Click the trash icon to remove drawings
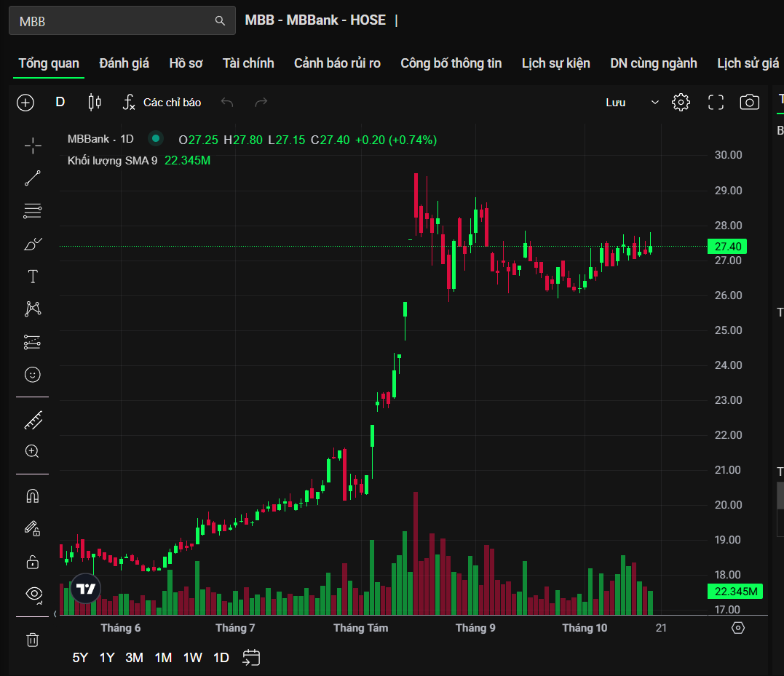Viewport: 784px width, 676px height. (33, 640)
